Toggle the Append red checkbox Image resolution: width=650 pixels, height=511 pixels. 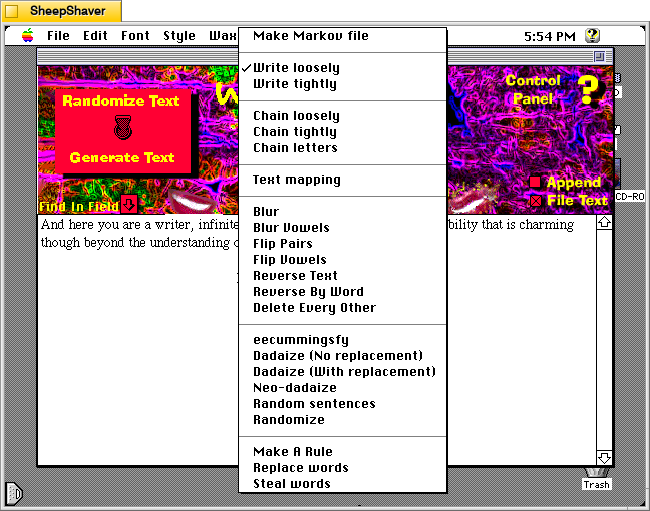point(535,182)
